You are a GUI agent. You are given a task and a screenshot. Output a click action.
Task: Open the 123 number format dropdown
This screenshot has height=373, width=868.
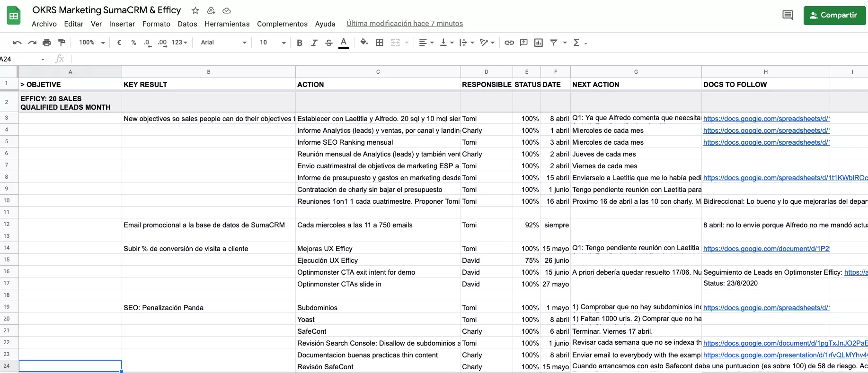pos(179,43)
